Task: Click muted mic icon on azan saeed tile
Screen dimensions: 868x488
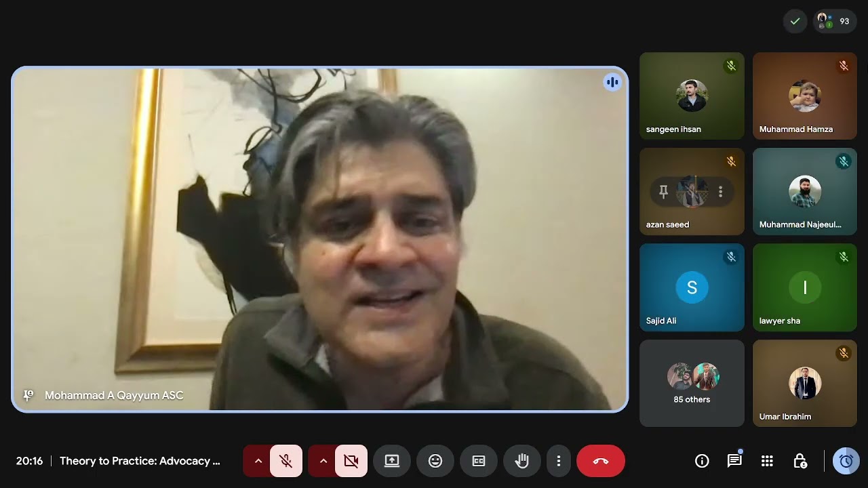Action: tap(731, 161)
